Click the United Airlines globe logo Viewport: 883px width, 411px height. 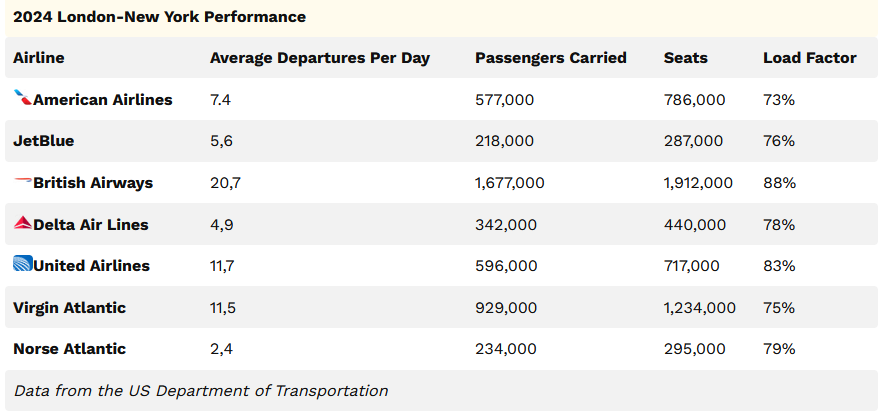(23, 265)
